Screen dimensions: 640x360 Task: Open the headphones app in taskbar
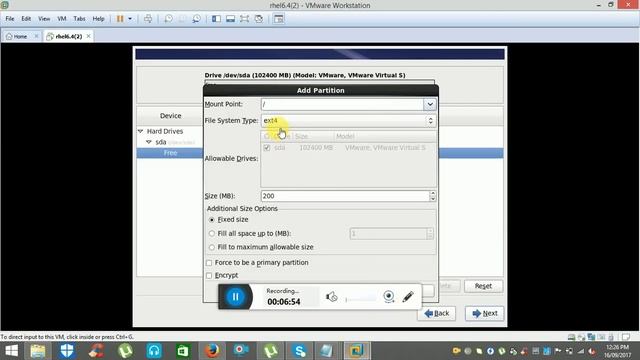(x=154, y=351)
